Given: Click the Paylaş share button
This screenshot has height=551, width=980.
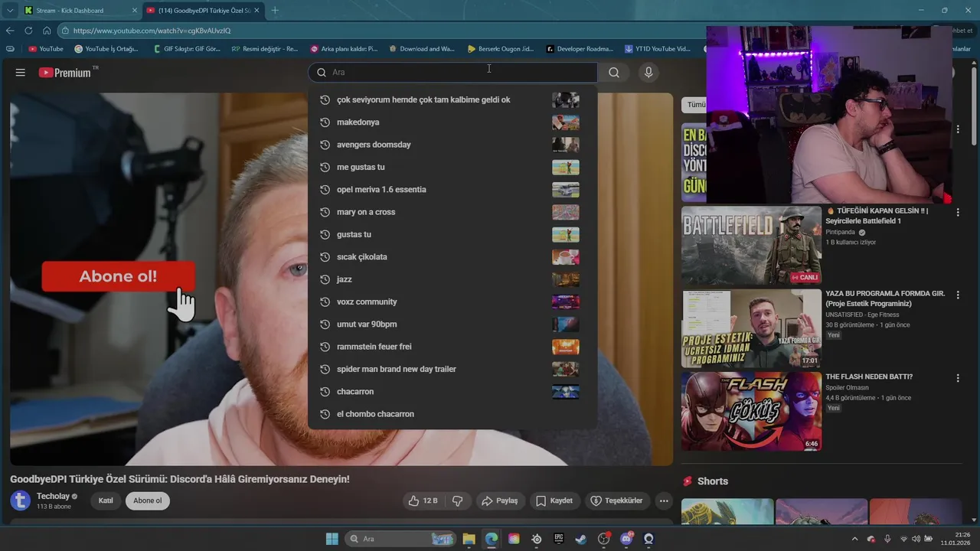Looking at the screenshot, I should 500,500.
